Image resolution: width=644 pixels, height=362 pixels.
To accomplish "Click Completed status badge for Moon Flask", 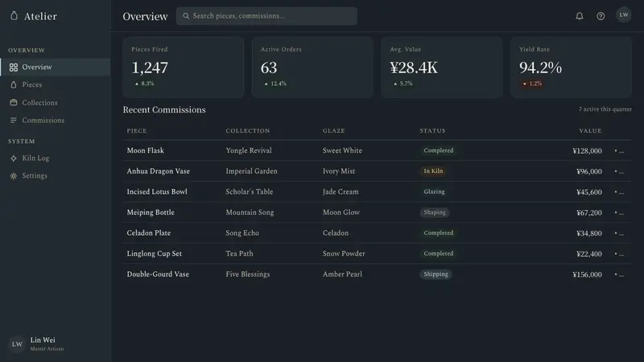I will point(439,150).
